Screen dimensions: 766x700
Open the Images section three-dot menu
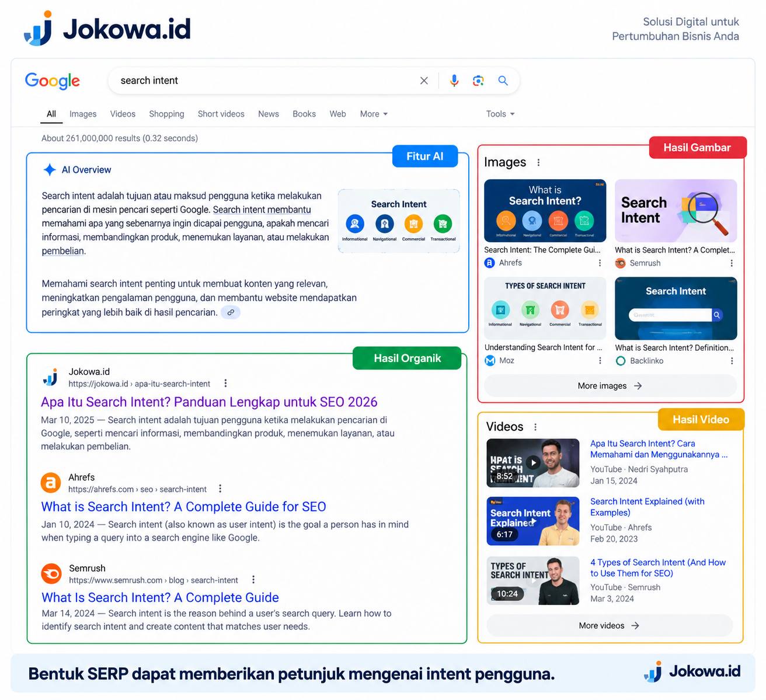(x=538, y=162)
